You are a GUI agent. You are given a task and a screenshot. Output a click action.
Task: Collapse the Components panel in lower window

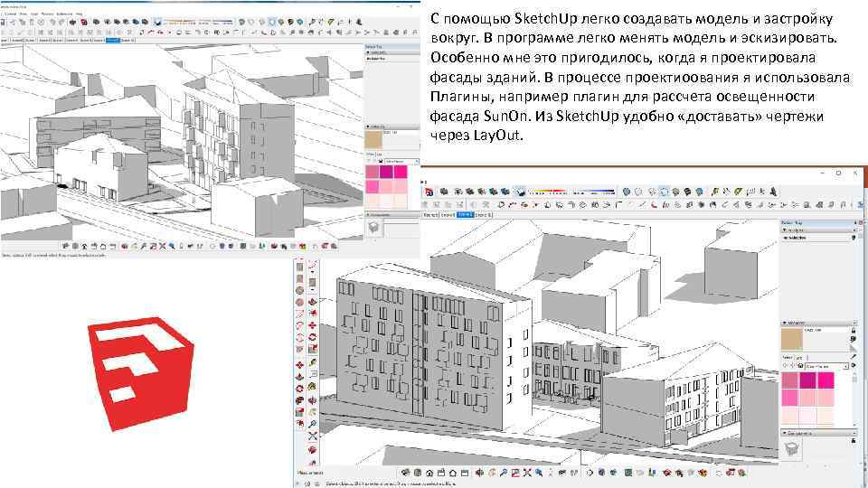(785, 433)
